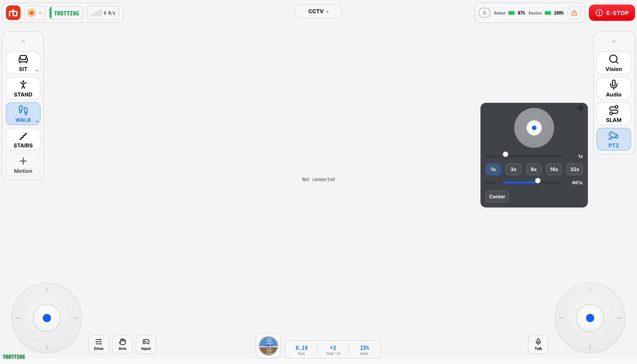Toggle the PTZ camera panel
637x364 pixels.
tap(614, 139)
